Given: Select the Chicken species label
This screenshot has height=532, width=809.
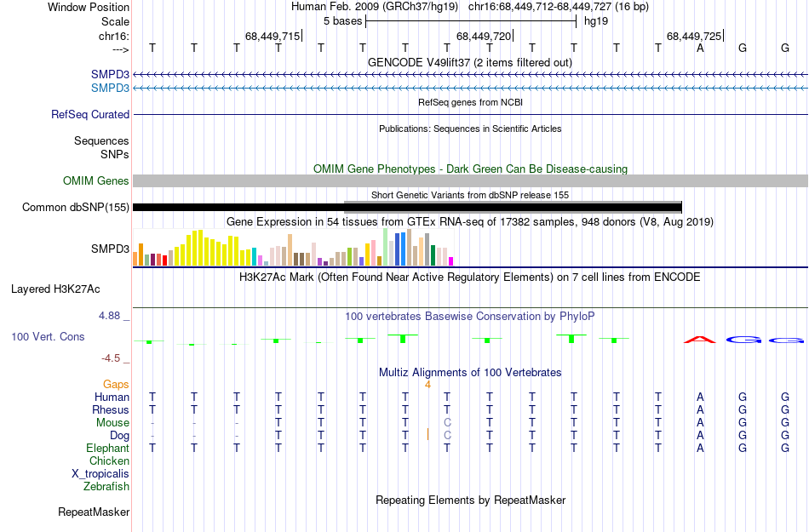Looking at the screenshot, I should (x=109, y=460).
